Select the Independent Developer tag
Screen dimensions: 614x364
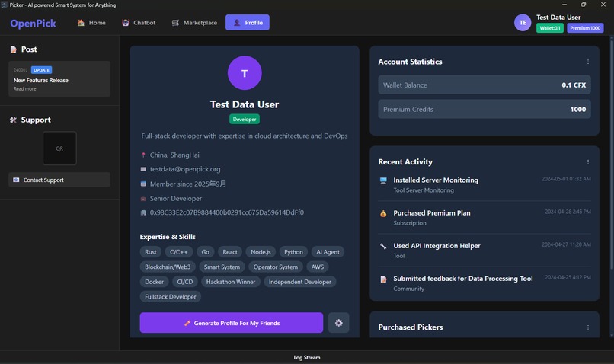[x=300, y=282]
